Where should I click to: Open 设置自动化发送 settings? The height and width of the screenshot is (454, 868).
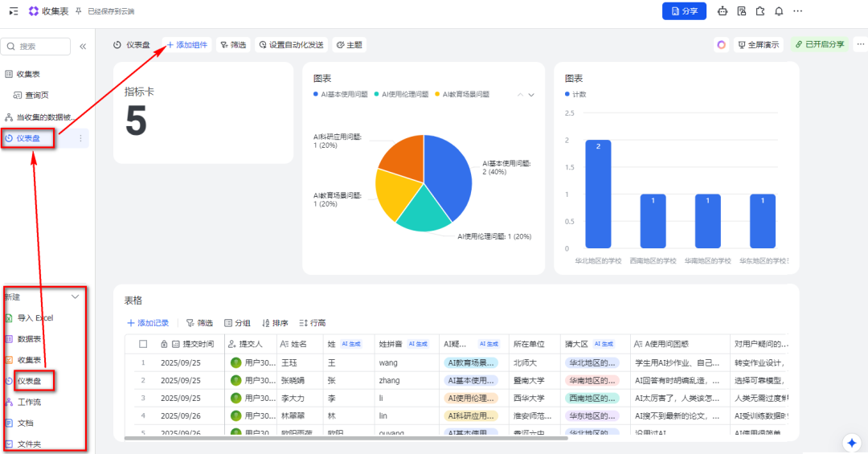[x=291, y=45]
